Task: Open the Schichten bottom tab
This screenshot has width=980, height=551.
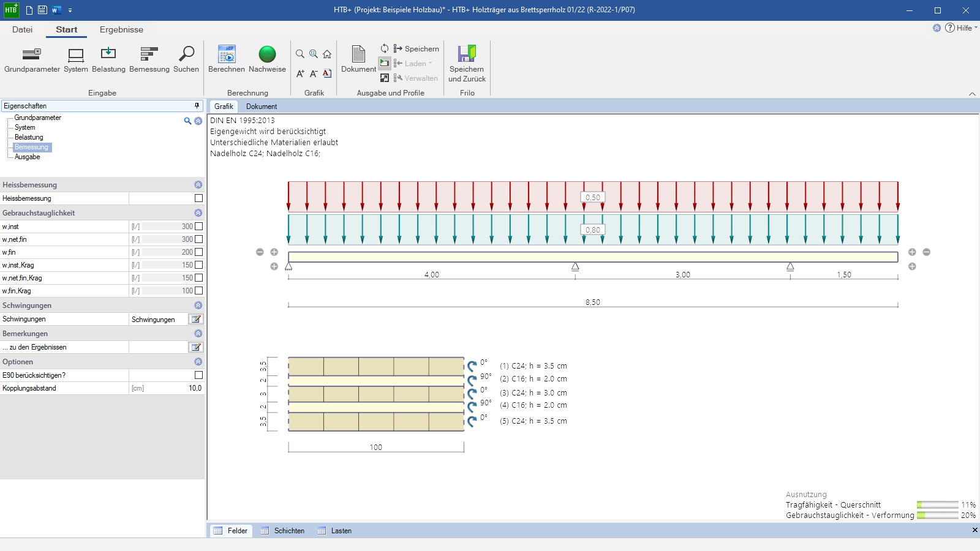Action: pos(282,531)
